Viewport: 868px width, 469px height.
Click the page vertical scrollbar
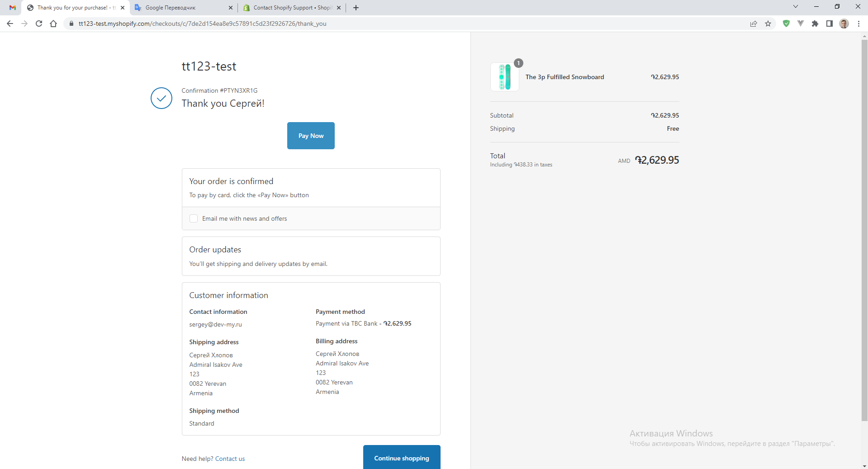(864, 231)
